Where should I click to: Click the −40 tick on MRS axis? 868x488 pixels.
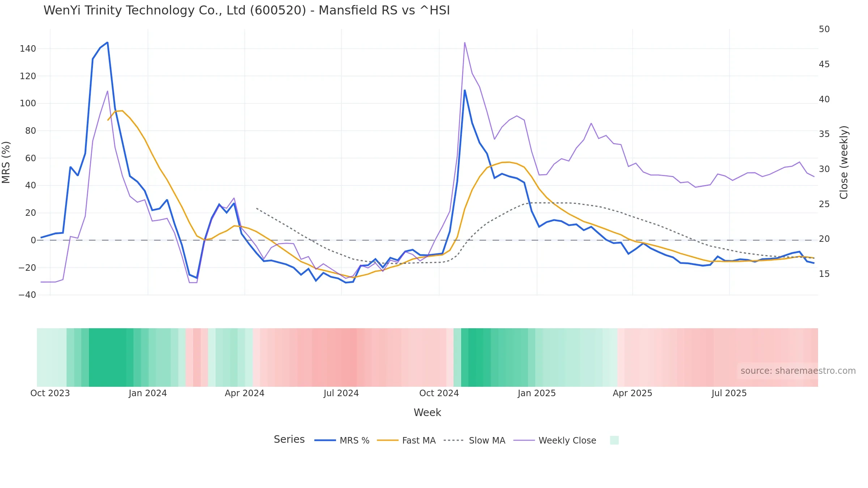pyautogui.click(x=27, y=295)
